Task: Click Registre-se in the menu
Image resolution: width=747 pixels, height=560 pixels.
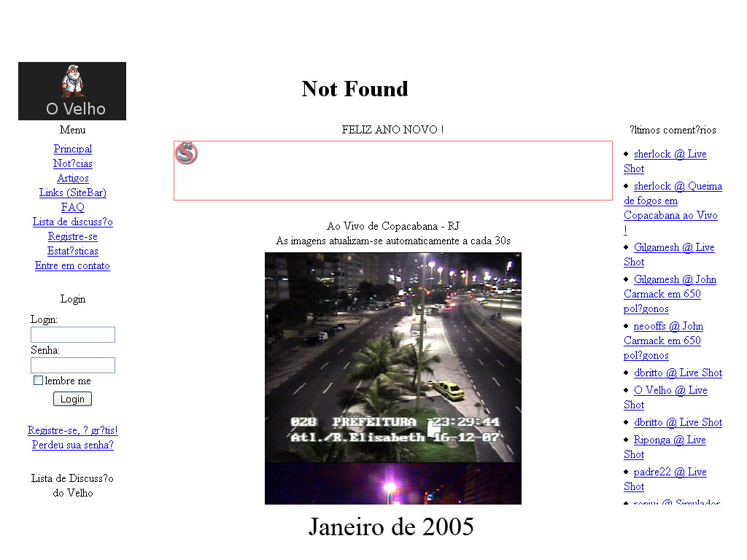Action: (73, 236)
